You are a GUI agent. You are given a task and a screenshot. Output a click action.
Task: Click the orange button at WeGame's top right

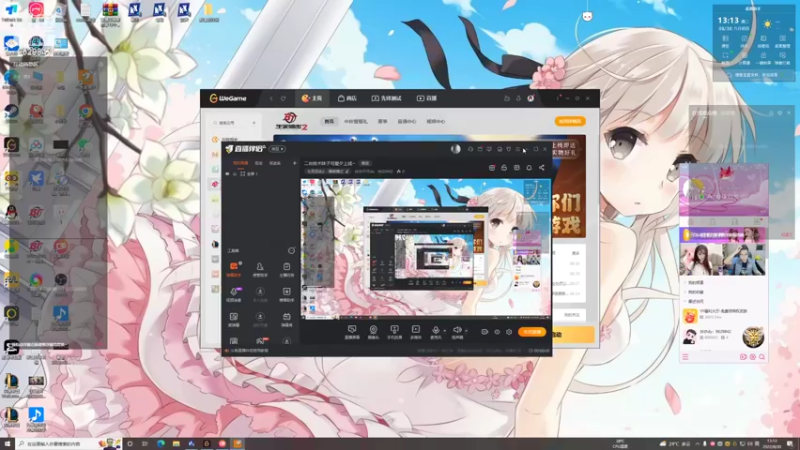[x=570, y=121]
